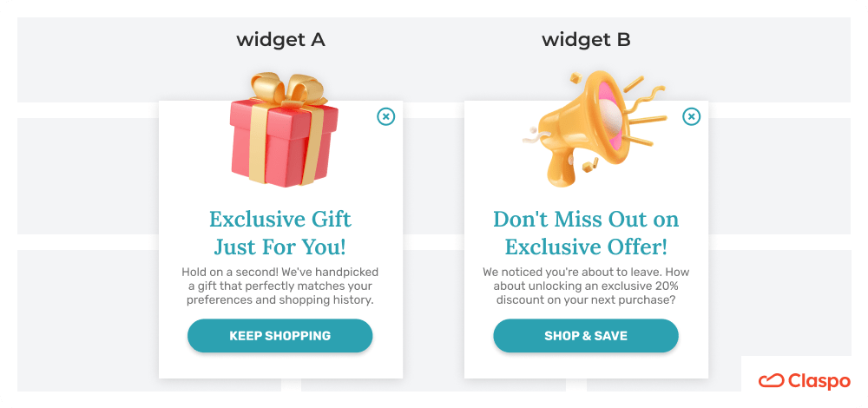Click the 'Exclusive Gift Just For You!' heading

point(280,232)
